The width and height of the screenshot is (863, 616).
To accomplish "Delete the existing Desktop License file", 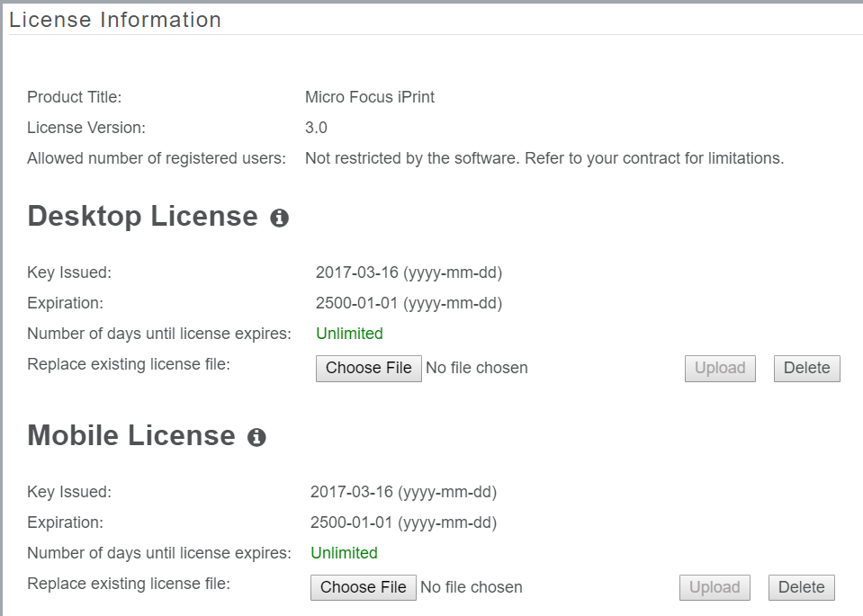I will (x=806, y=368).
